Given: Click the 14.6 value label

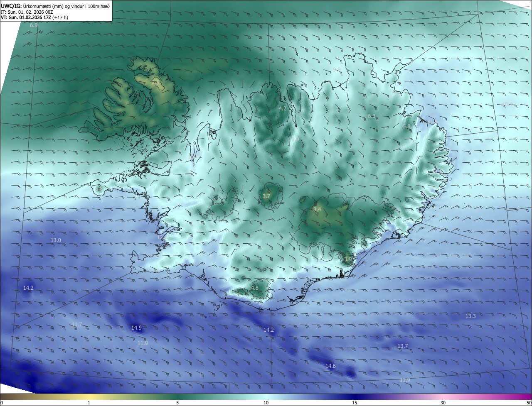Looking at the screenshot, I should [330, 366].
